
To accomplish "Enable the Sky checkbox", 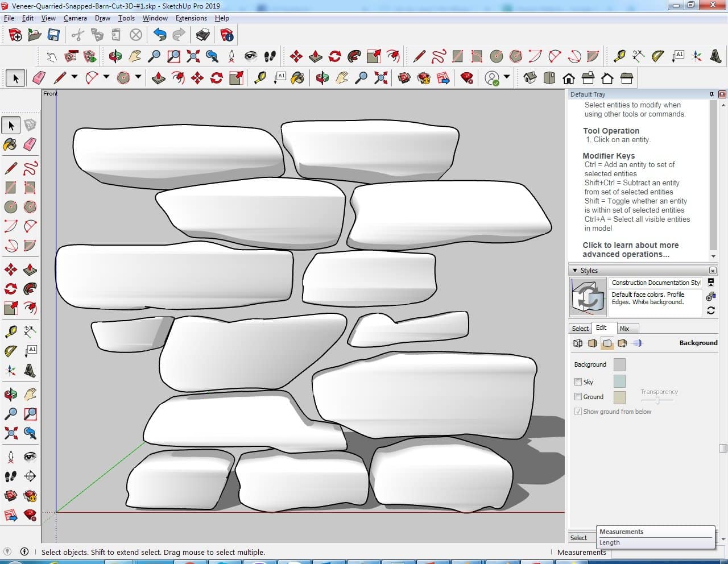I will tap(578, 382).
